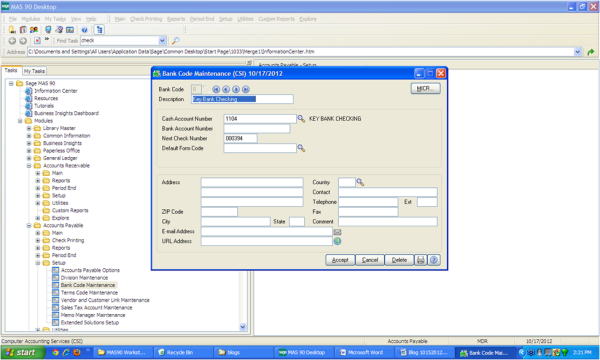Open the File menu
Screen dimensions: 600x360
point(13,19)
